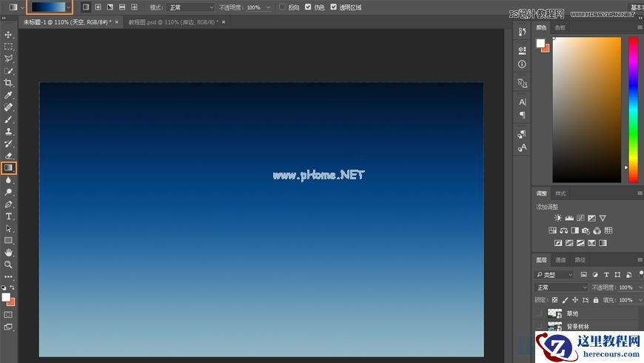The width and height of the screenshot is (644, 363).
Task: Choose diamond gradient style
Action: 134,7
